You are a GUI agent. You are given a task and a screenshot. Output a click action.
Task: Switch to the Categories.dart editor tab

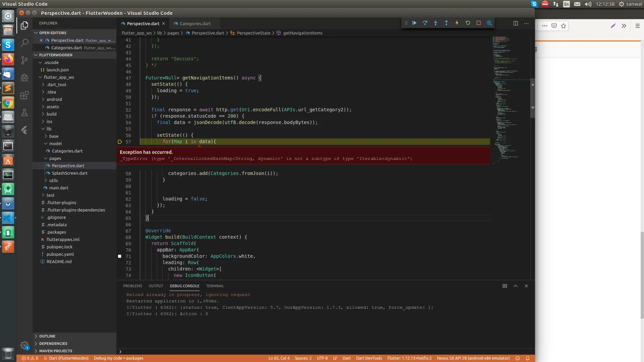(195, 24)
